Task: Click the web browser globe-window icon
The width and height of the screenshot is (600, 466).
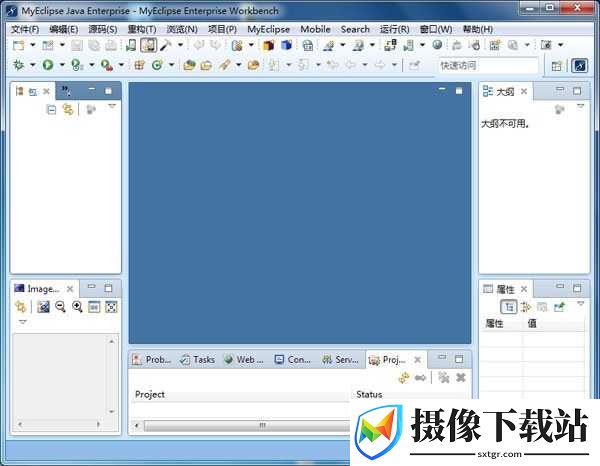Action: 308,46
